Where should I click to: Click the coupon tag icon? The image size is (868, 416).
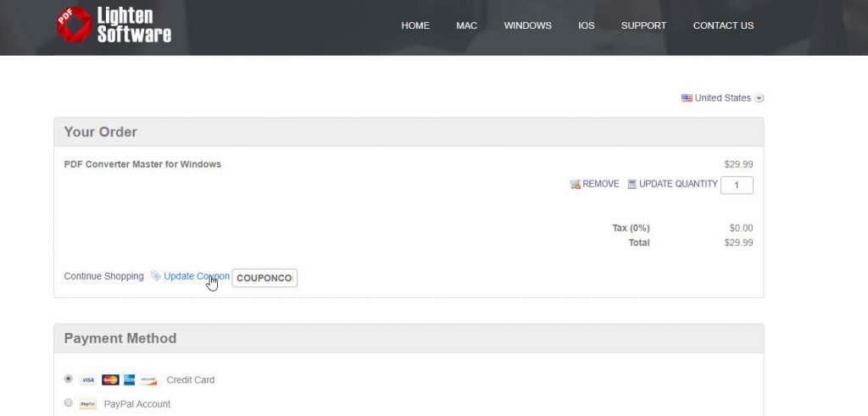156,275
